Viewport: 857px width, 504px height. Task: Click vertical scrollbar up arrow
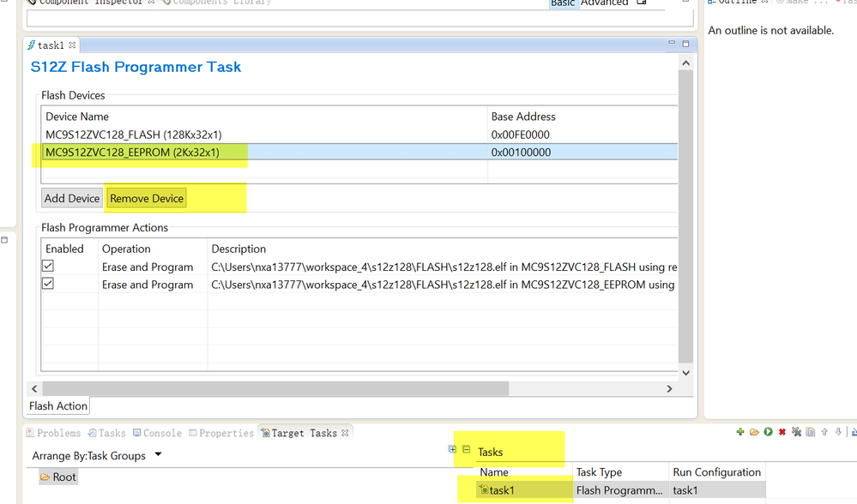click(x=686, y=63)
